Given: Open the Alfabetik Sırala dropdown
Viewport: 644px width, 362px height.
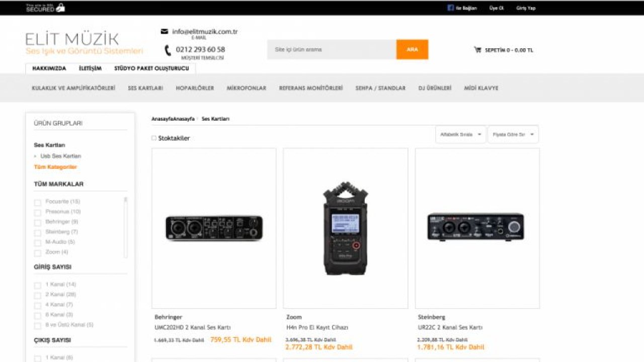Looking at the screenshot, I should pyautogui.click(x=460, y=135).
